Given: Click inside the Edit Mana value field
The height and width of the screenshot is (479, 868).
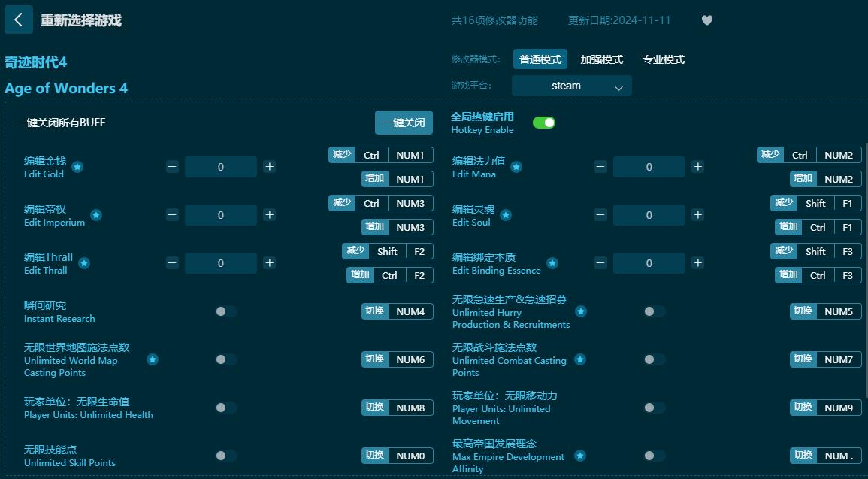Looking at the screenshot, I should tap(649, 166).
